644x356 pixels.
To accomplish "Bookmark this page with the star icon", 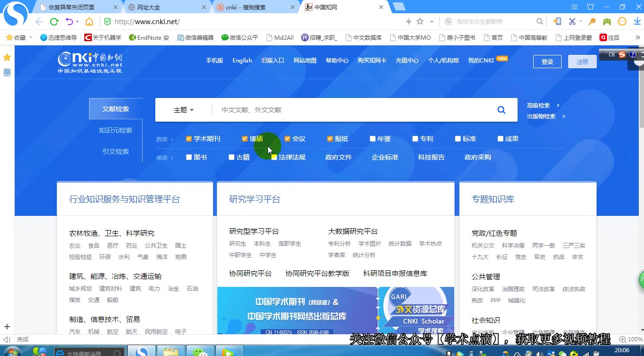I will click(x=420, y=22).
